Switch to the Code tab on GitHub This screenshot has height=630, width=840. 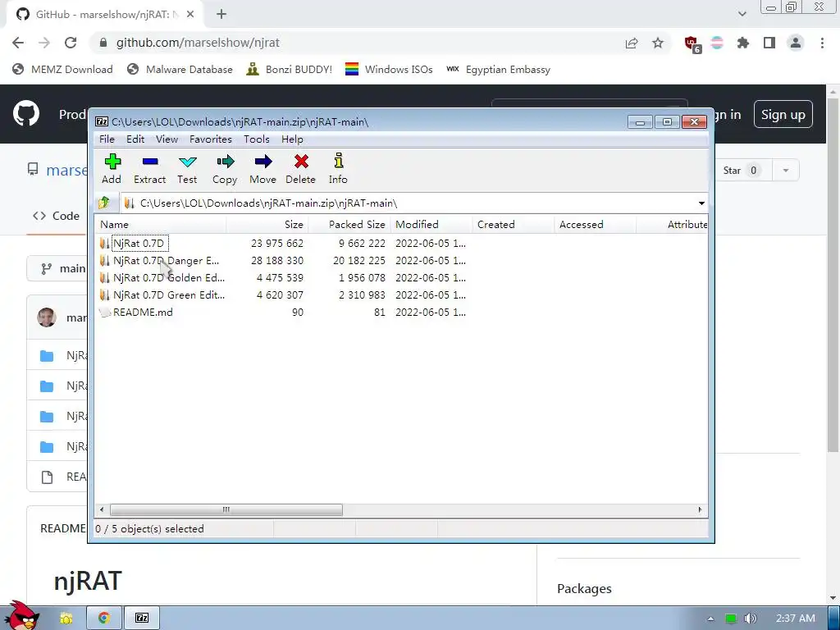pyautogui.click(x=57, y=216)
